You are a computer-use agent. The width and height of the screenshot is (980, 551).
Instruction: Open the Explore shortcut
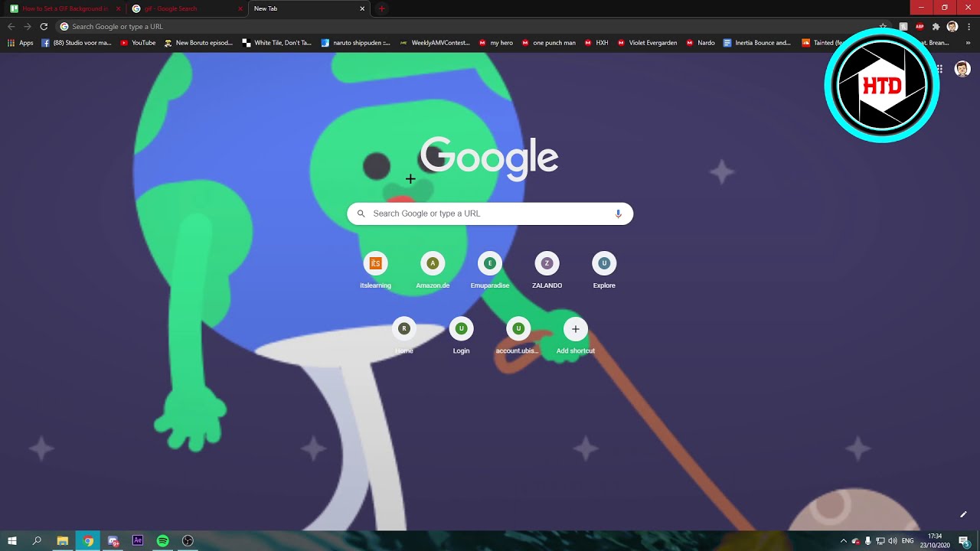[x=604, y=270]
